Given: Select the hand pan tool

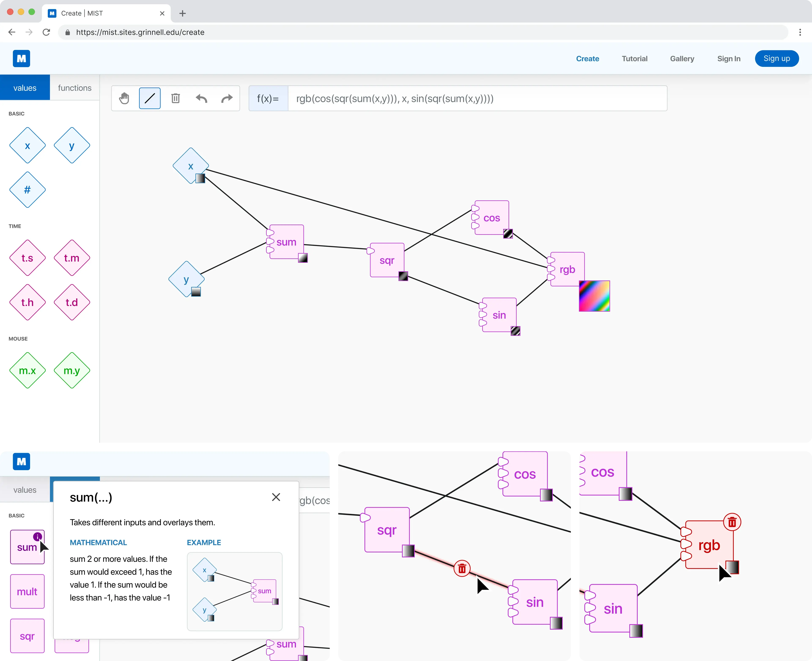Looking at the screenshot, I should pyautogui.click(x=124, y=99).
